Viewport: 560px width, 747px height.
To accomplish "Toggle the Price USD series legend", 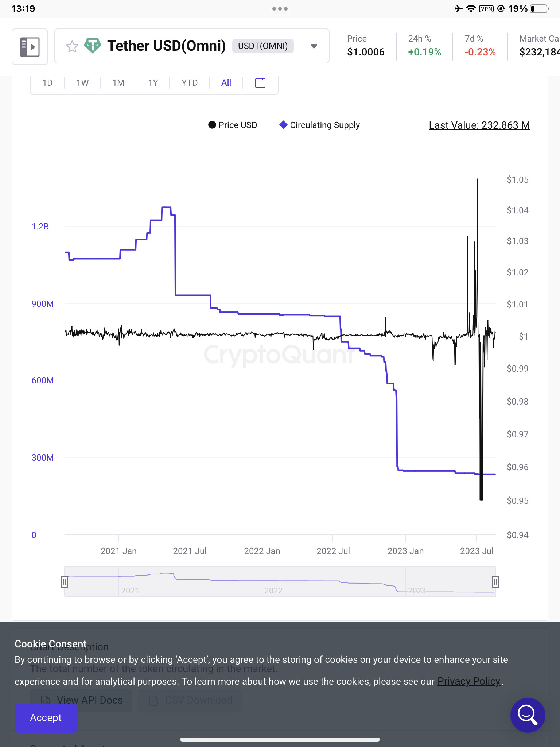I will click(x=233, y=125).
